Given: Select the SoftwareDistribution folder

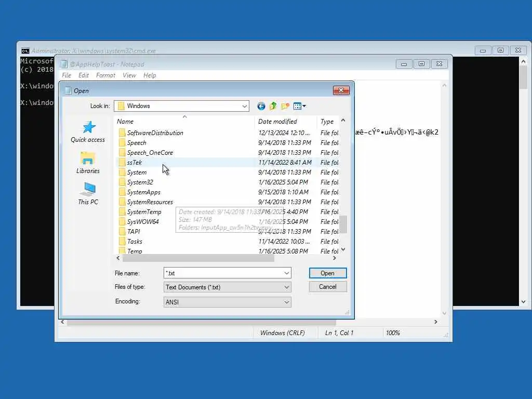Looking at the screenshot, I should (155, 133).
